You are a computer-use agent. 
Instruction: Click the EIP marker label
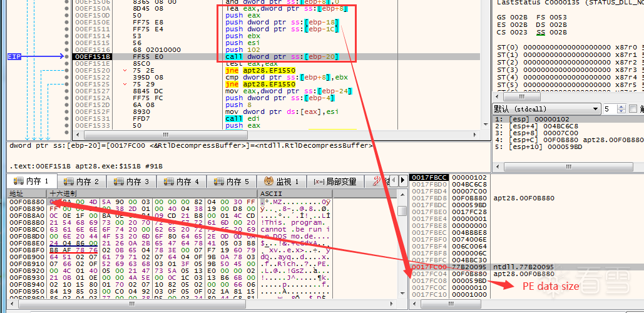pos(14,57)
